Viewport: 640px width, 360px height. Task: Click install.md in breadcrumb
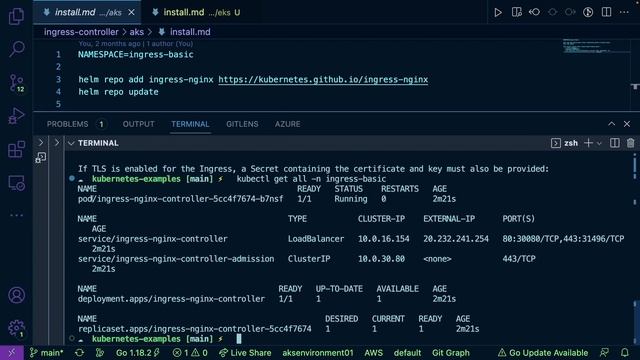pos(190,32)
